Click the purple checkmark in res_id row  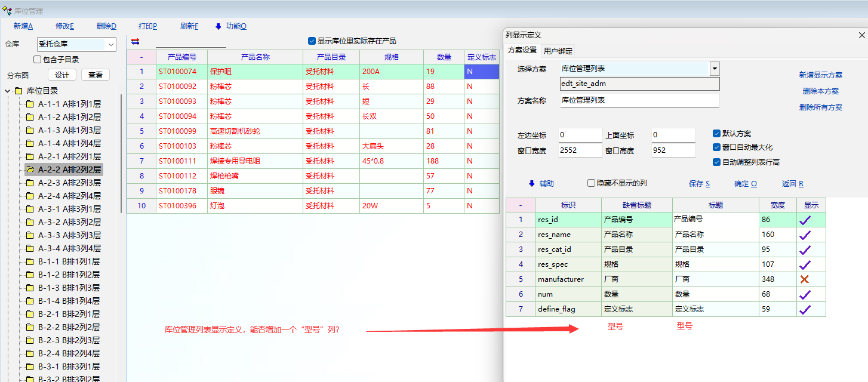pyautogui.click(x=805, y=220)
